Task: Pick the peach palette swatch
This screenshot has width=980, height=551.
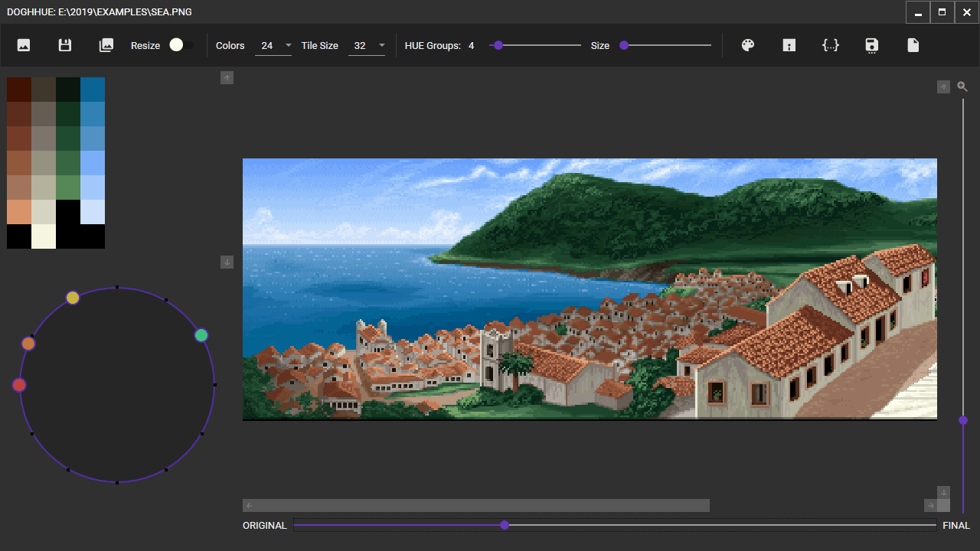Action: click(x=19, y=212)
